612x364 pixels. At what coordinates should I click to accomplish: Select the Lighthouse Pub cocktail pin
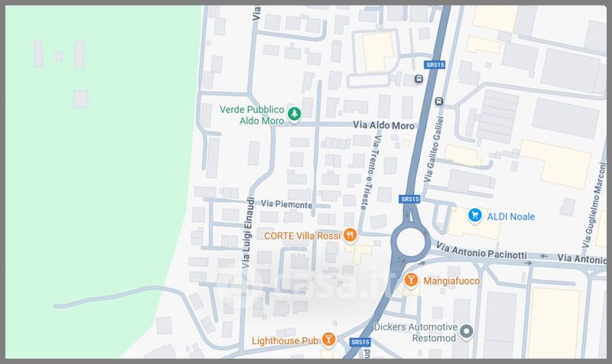point(329,340)
